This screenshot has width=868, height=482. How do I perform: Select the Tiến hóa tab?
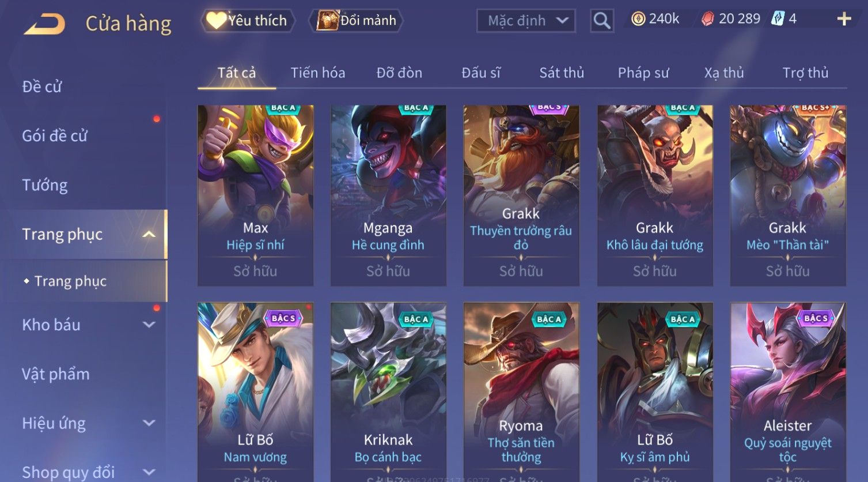[317, 73]
